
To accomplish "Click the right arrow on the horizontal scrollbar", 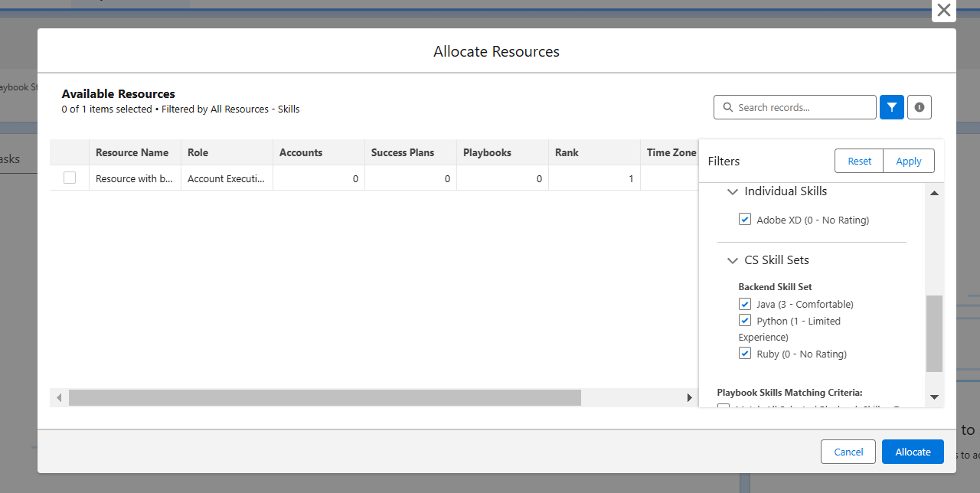I will click(x=689, y=397).
